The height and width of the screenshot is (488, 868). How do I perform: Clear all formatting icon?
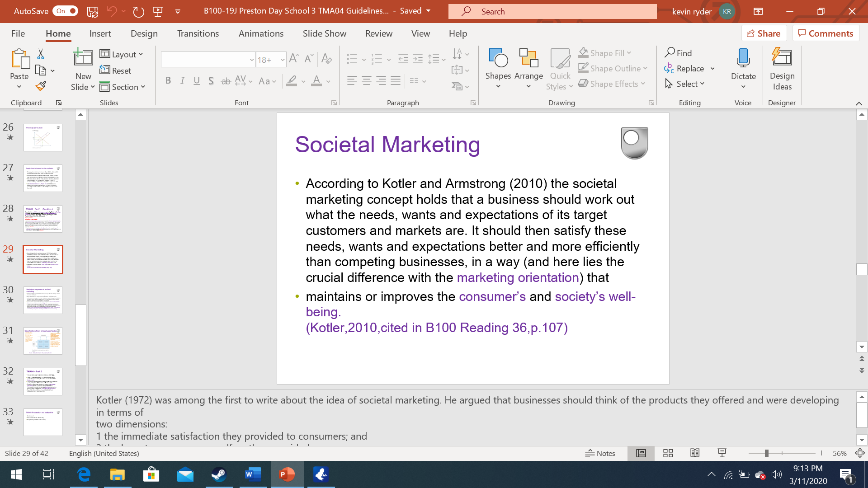(326, 58)
